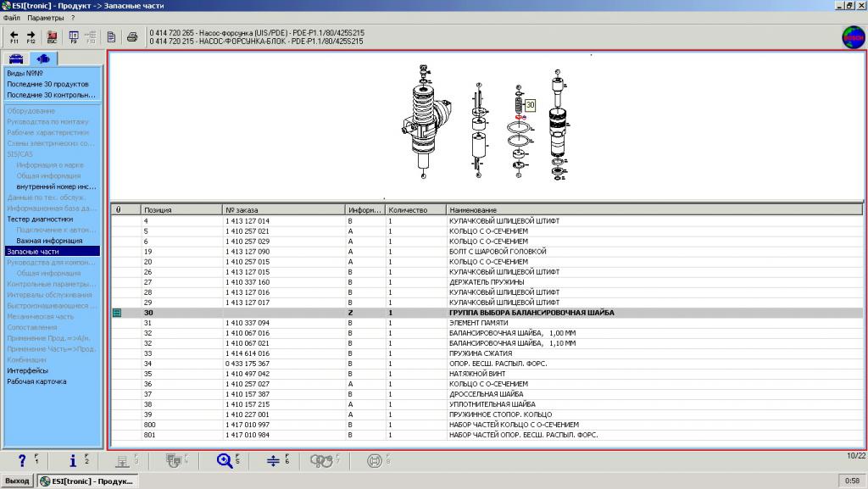
Task: Select row with order number 1 410 257 015
Action: click(x=487, y=262)
